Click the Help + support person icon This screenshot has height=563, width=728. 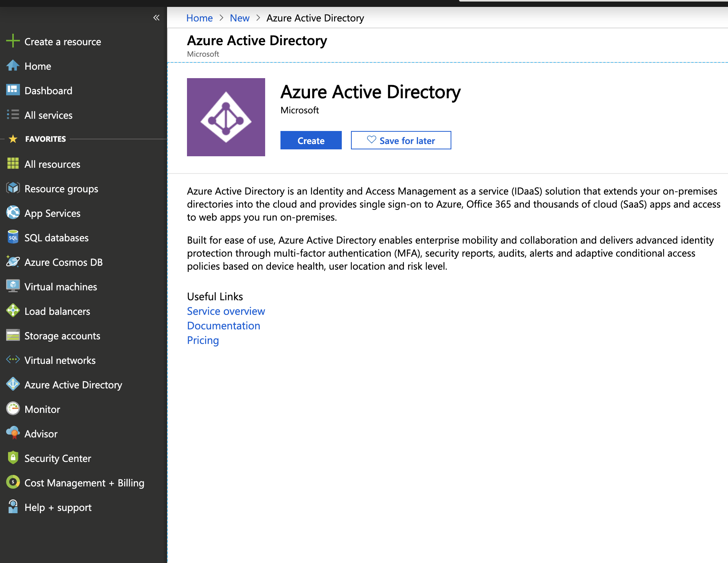coord(13,507)
